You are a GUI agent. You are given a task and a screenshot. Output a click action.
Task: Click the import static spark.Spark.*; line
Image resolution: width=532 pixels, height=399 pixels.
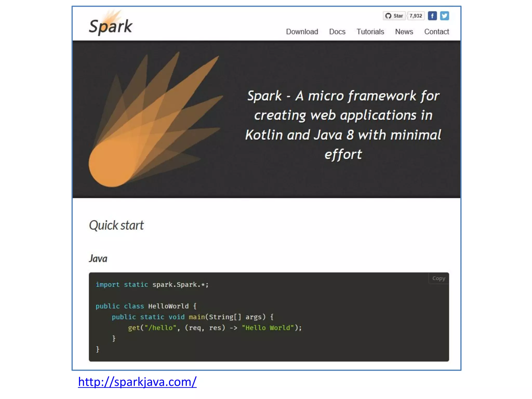pyautogui.click(x=152, y=285)
